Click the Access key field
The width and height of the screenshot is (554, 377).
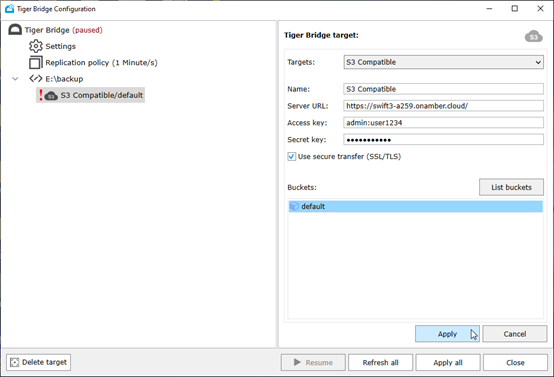click(x=443, y=123)
